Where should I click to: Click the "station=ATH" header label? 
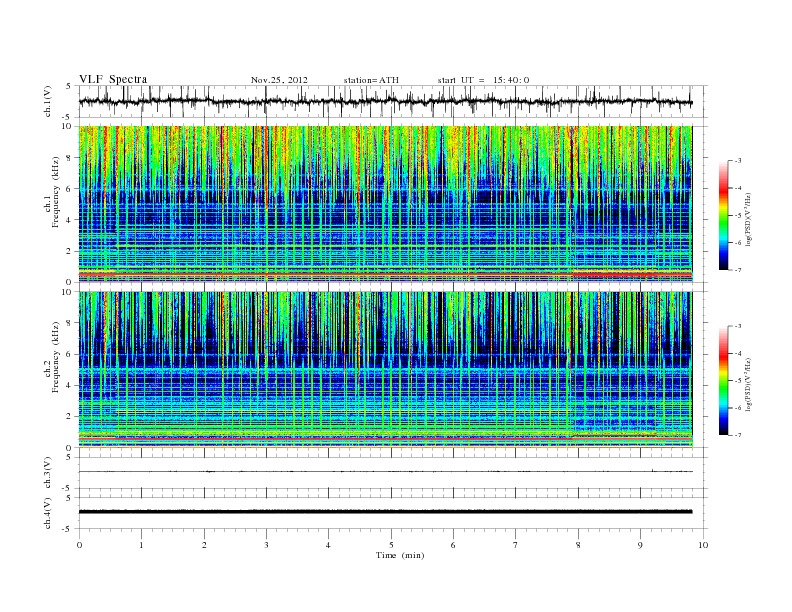point(371,80)
